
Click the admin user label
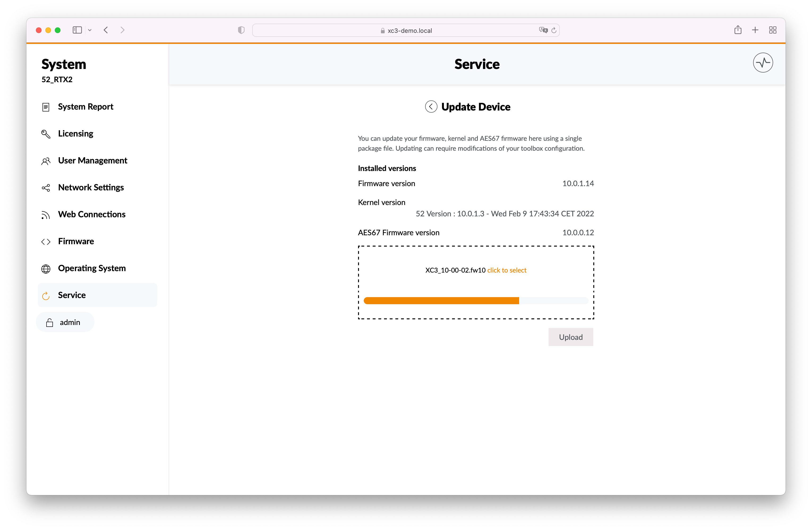pyautogui.click(x=70, y=322)
